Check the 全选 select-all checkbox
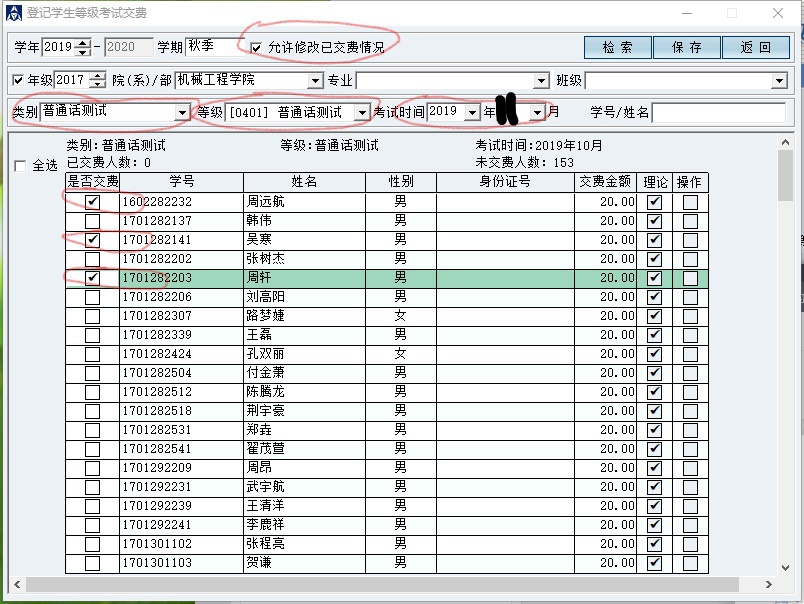The width and height of the screenshot is (804, 604). coord(21,166)
